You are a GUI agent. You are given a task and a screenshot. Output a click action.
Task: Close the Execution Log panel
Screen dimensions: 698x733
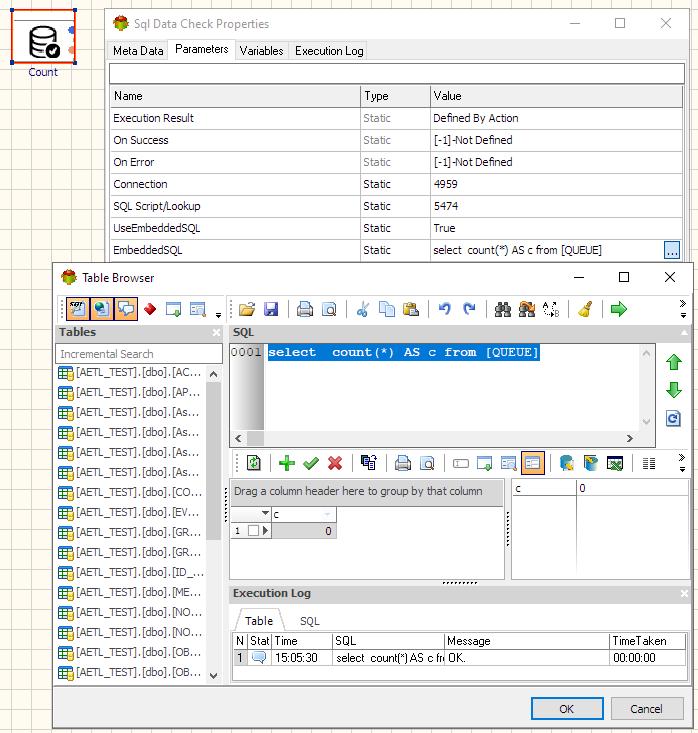[x=684, y=593]
